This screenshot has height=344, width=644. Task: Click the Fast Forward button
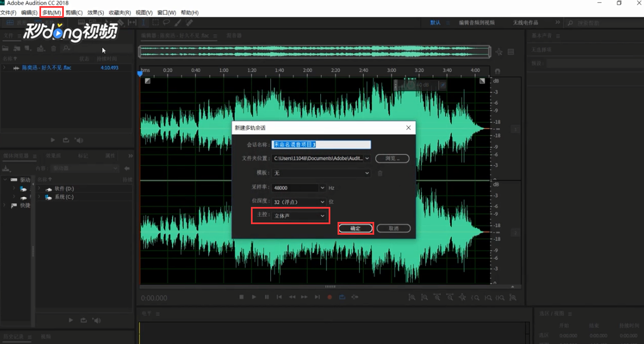click(304, 297)
